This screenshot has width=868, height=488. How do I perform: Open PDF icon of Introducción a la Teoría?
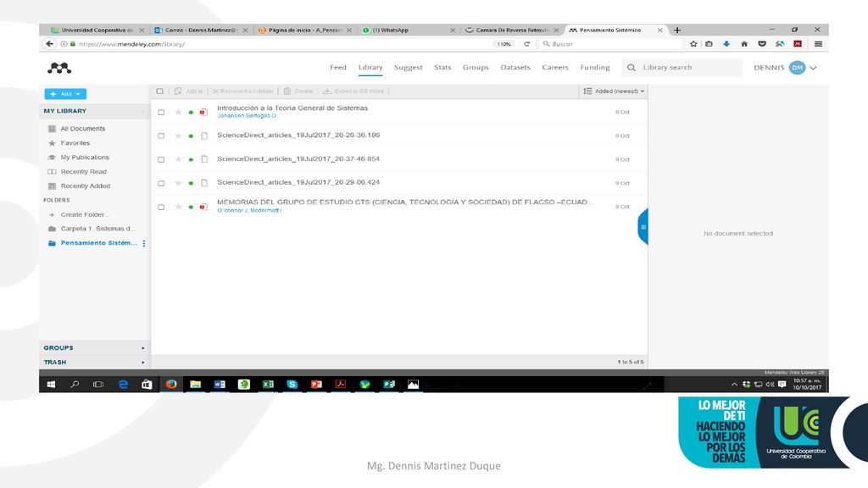click(203, 113)
